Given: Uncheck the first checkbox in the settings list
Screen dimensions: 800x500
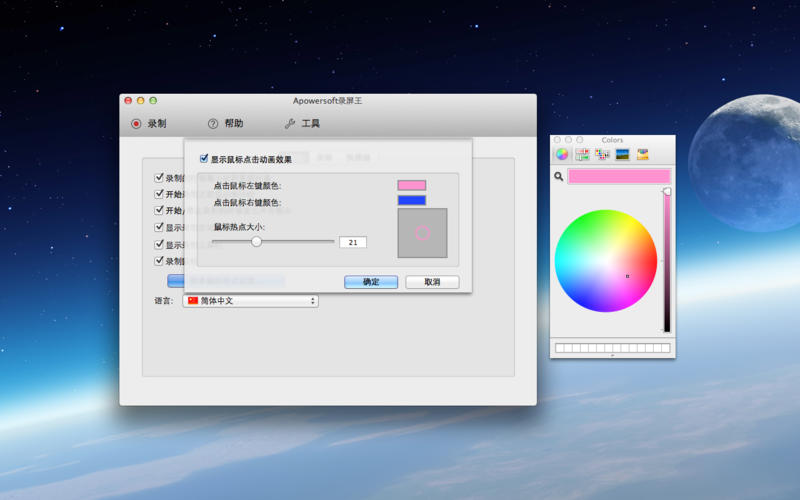Looking at the screenshot, I should (159, 178).
